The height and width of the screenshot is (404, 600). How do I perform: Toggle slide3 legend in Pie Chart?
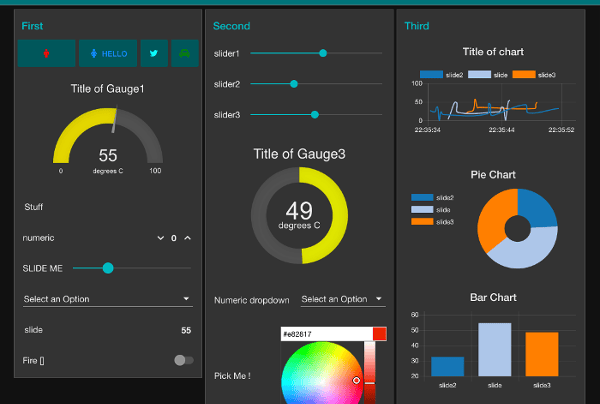[432, 222]
